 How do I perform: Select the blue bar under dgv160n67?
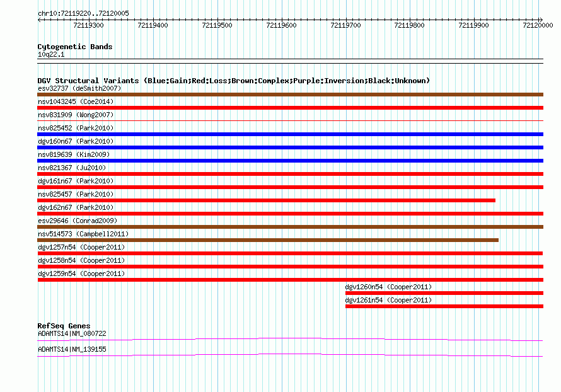coord(290,147)
